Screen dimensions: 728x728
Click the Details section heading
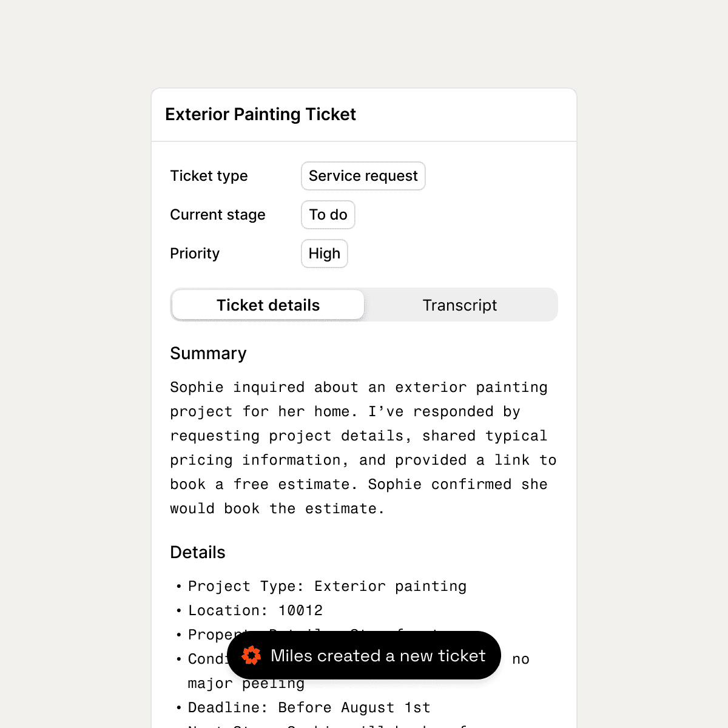coord(197,552)
